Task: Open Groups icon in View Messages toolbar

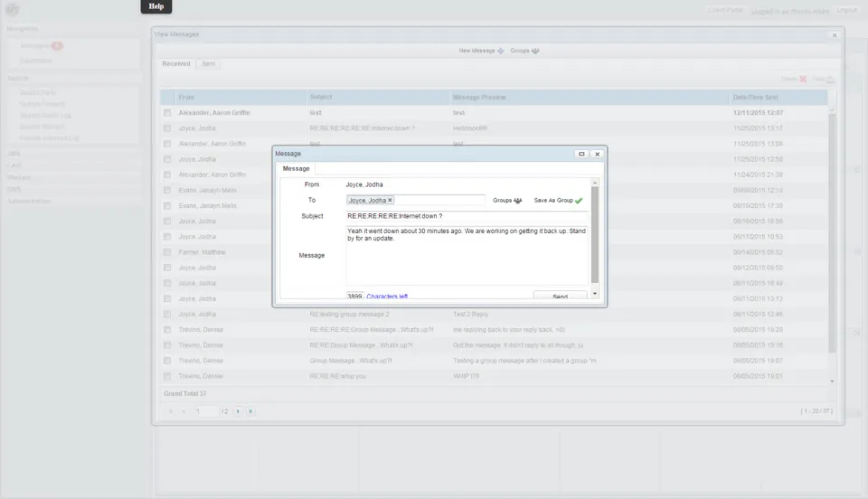Action: (534, 51)
